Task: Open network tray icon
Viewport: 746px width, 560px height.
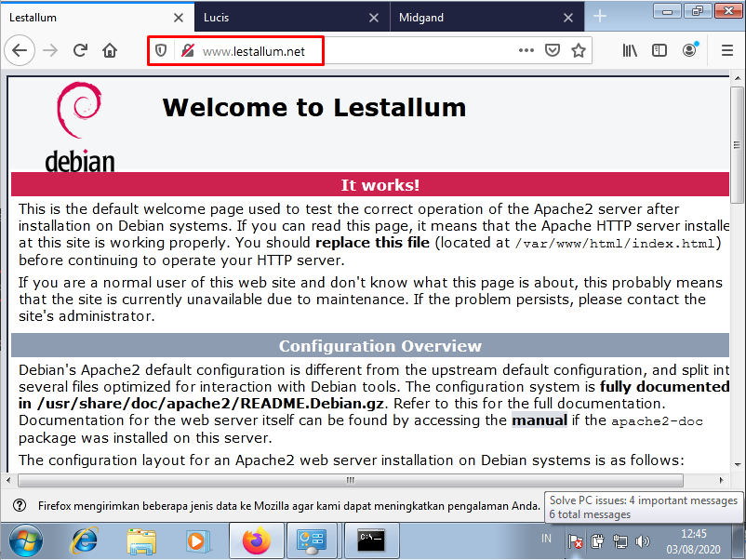Action: 620,541
